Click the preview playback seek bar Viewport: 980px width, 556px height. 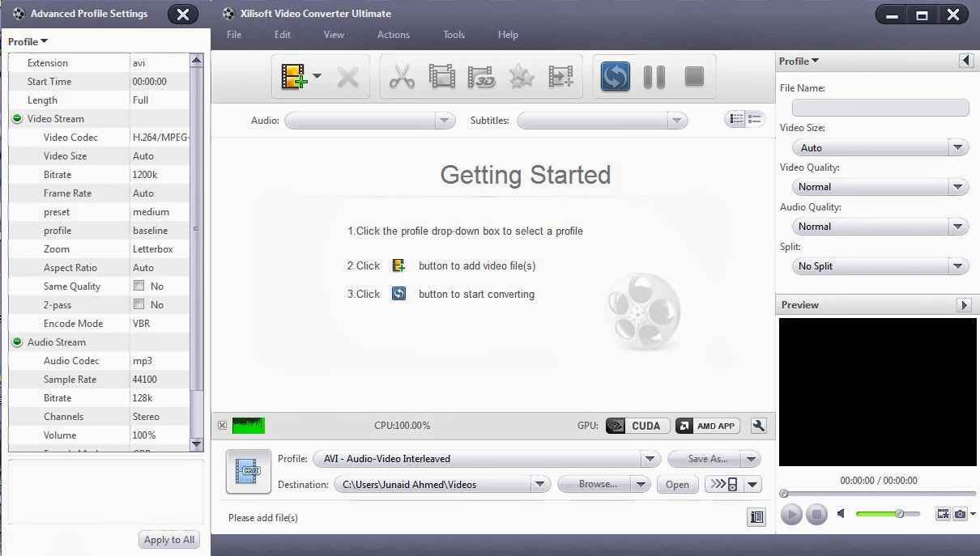click(878, 493)
